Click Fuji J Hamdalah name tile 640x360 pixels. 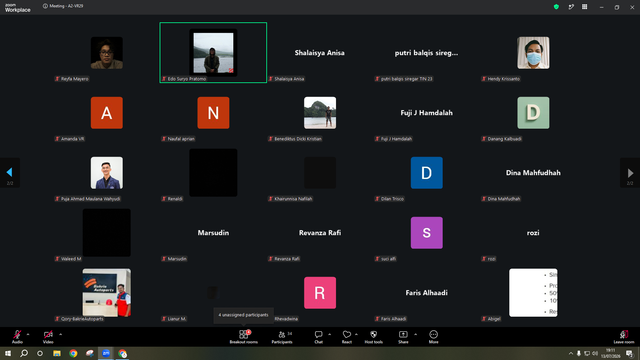[427, 113]
